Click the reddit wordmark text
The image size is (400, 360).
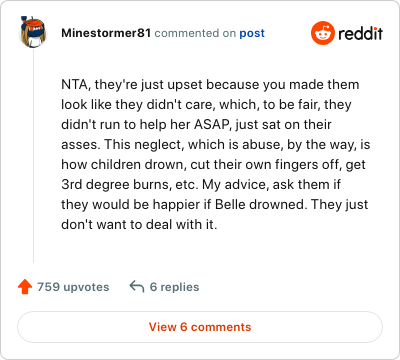[x=360, y=33]
